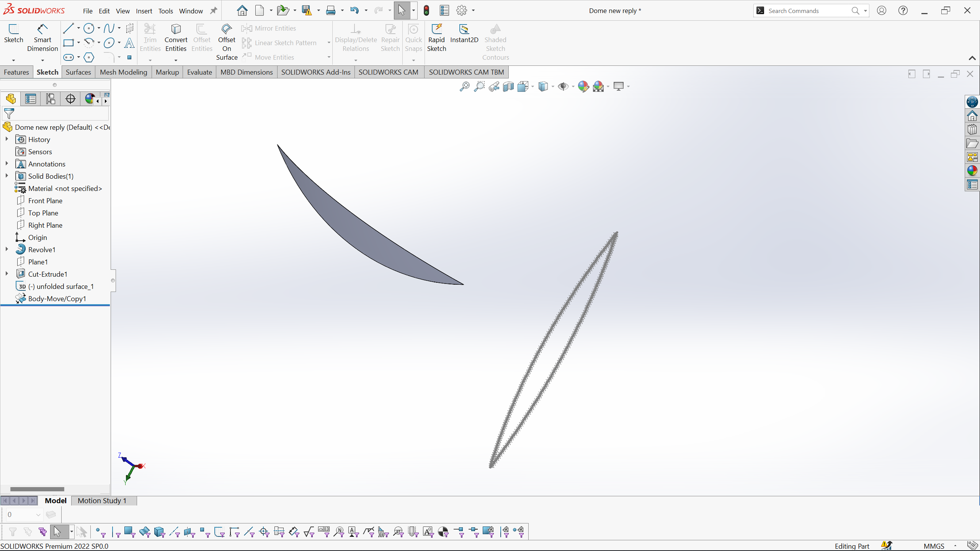Screen dimensions: 980x551
Task: Switch to the Surfaces tab
Action: tap(78, 72)
